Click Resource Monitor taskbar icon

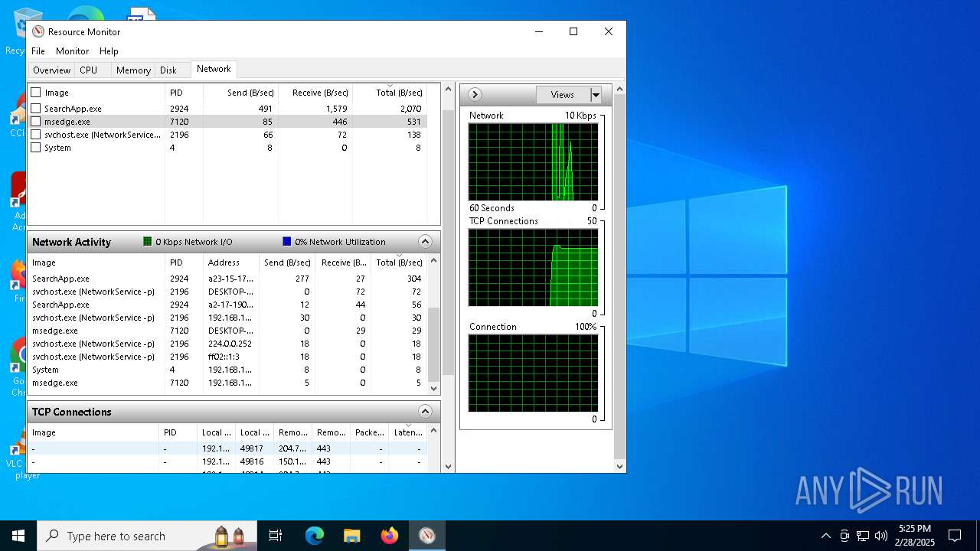pyautogui.click(x=427, y=536)
